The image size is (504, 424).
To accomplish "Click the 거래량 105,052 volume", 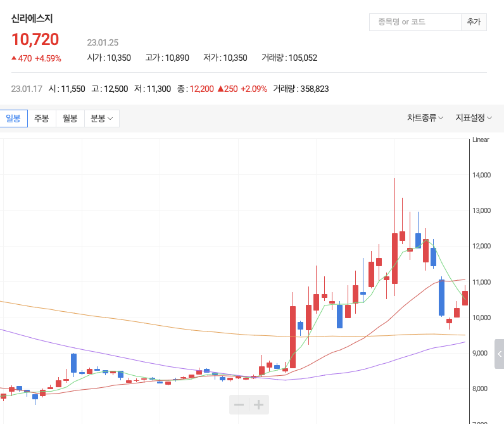I will coord(289,58).
